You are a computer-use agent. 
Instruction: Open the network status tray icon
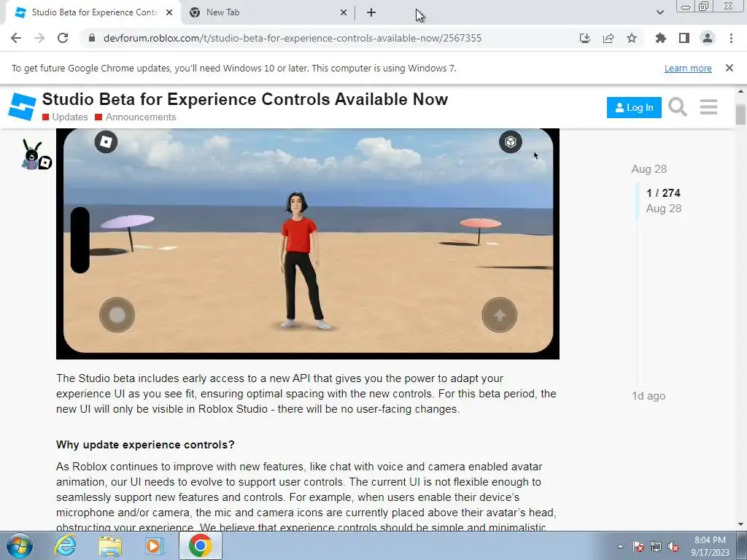point(656,547)
